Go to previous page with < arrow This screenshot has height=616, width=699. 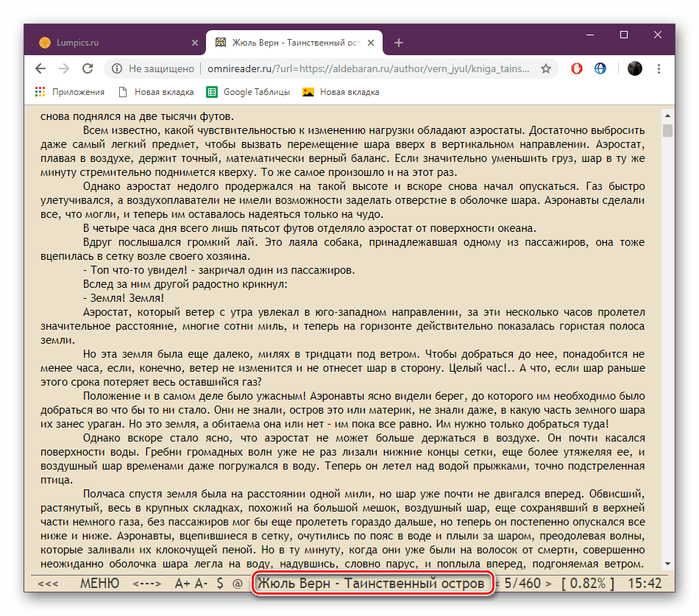tap(498, 584)
